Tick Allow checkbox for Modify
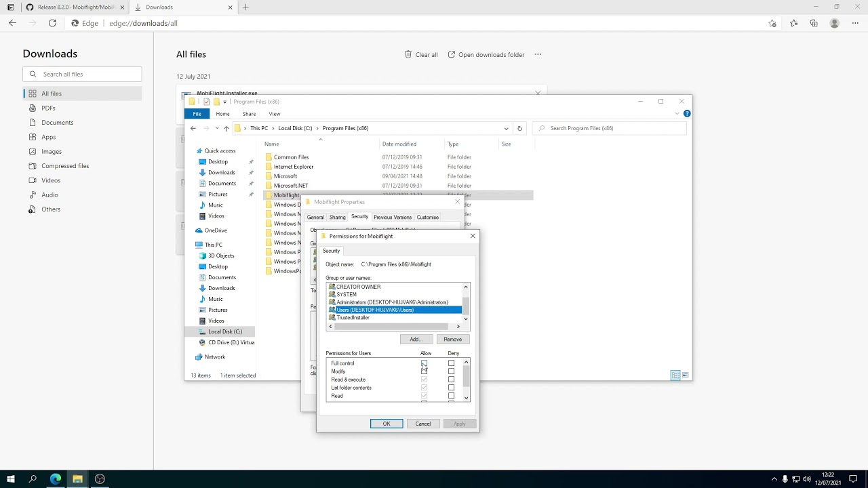The width and height of the screenshot is (868, 488). [x=424, y=371]
